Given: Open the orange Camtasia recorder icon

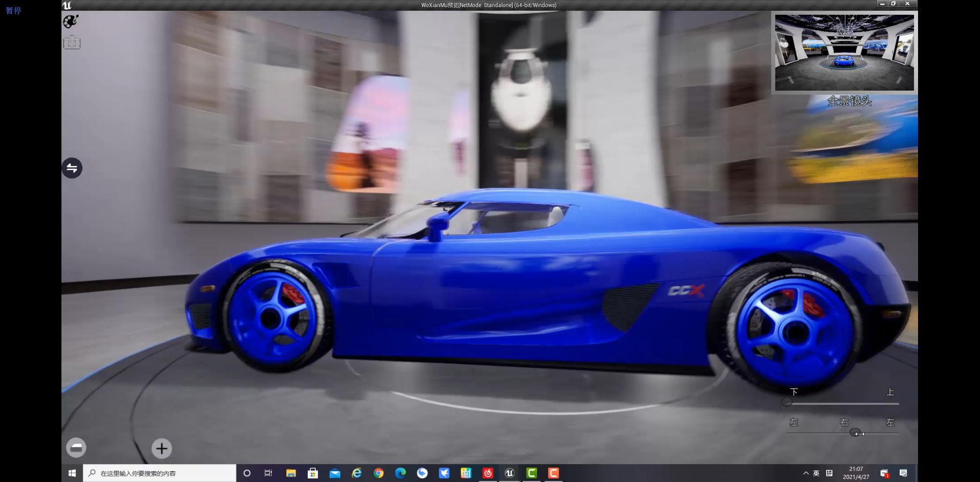Looking at the screenshot, I should point(553,473).
